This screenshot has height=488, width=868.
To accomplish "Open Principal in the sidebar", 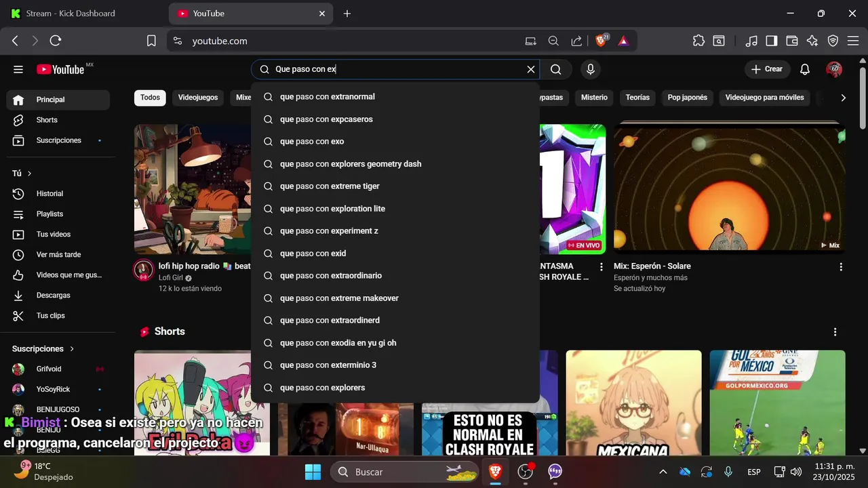I will pyautogui.click(x=58, y=100).
